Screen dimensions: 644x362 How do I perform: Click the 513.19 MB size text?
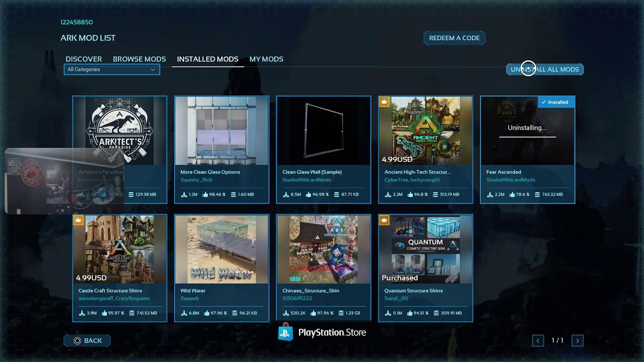[449, 195]
